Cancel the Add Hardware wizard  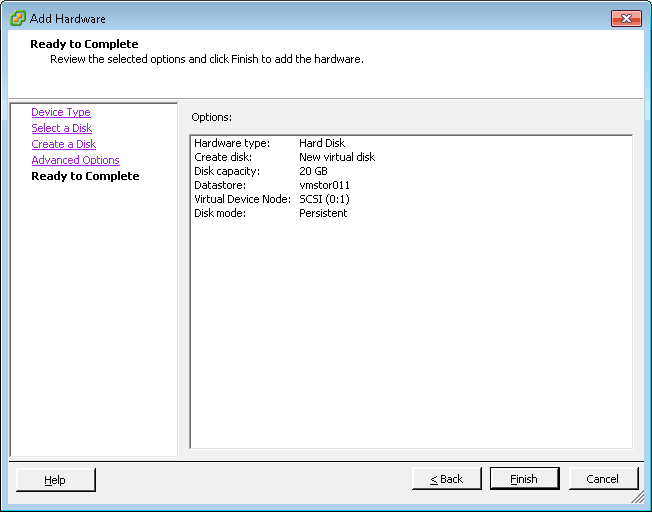[602, 479]
